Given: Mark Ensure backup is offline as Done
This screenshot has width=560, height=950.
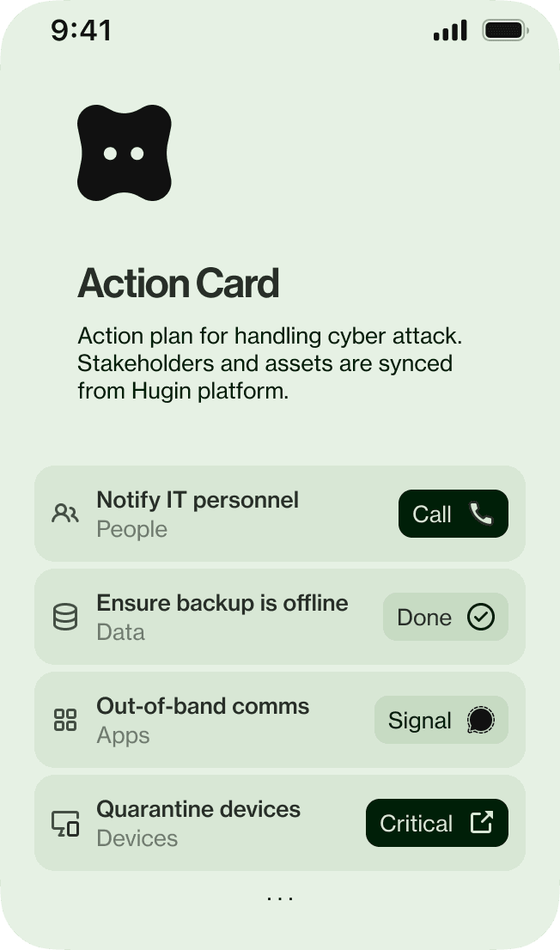Looking at the screenshot, I should tap(445, 617).
